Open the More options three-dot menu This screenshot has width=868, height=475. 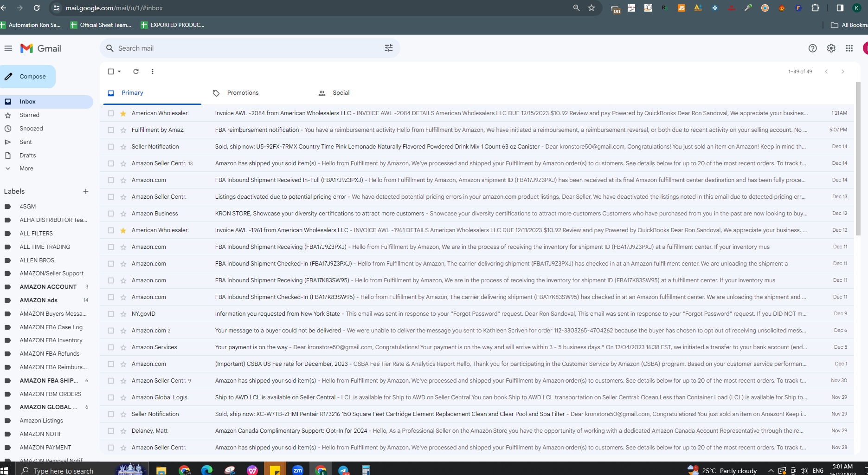(x=153, y=72)
